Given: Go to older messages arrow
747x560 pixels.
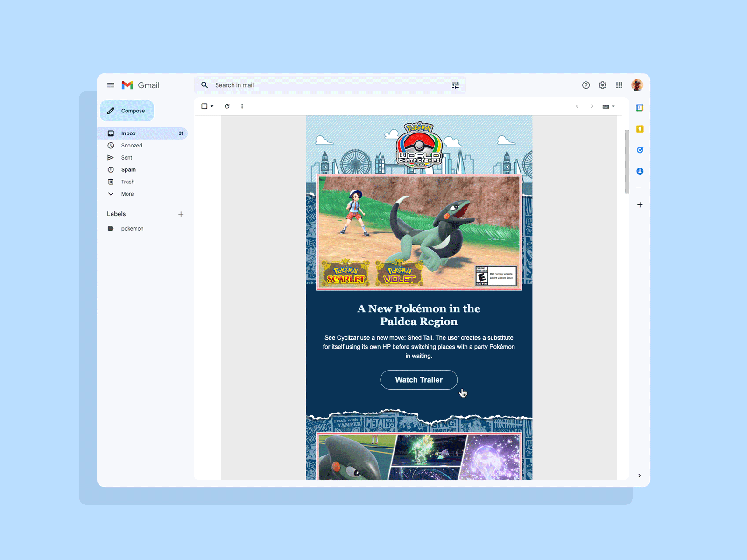Looking at the screenshot, I should click(592, 106).
